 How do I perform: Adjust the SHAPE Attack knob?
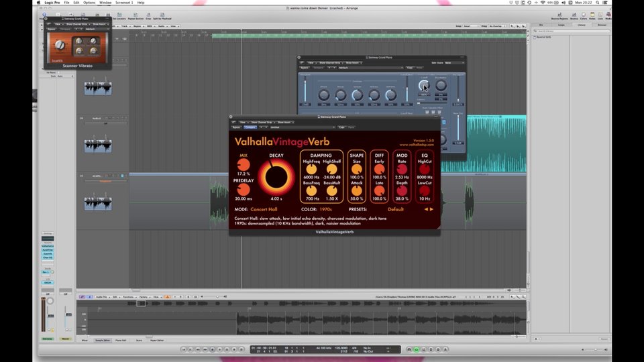[356, 191]
